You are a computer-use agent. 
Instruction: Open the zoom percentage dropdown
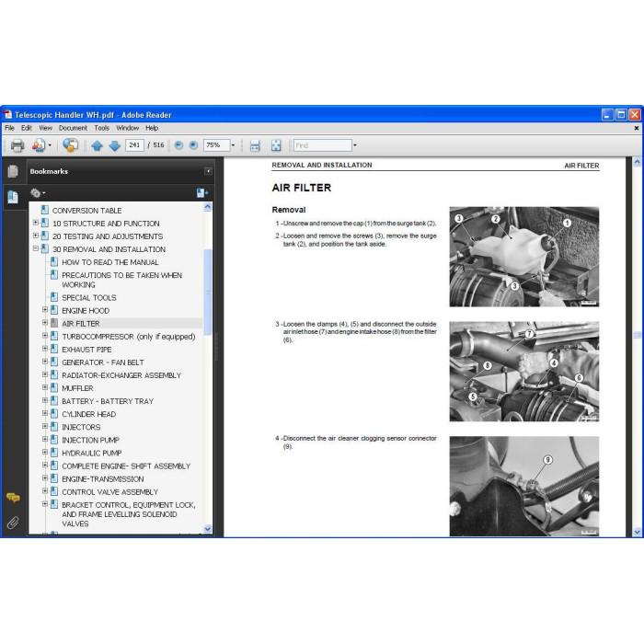pos(234,145)
